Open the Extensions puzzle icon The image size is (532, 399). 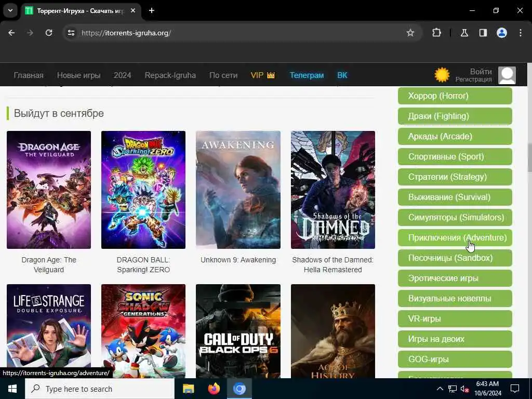[x=436, y=33]
